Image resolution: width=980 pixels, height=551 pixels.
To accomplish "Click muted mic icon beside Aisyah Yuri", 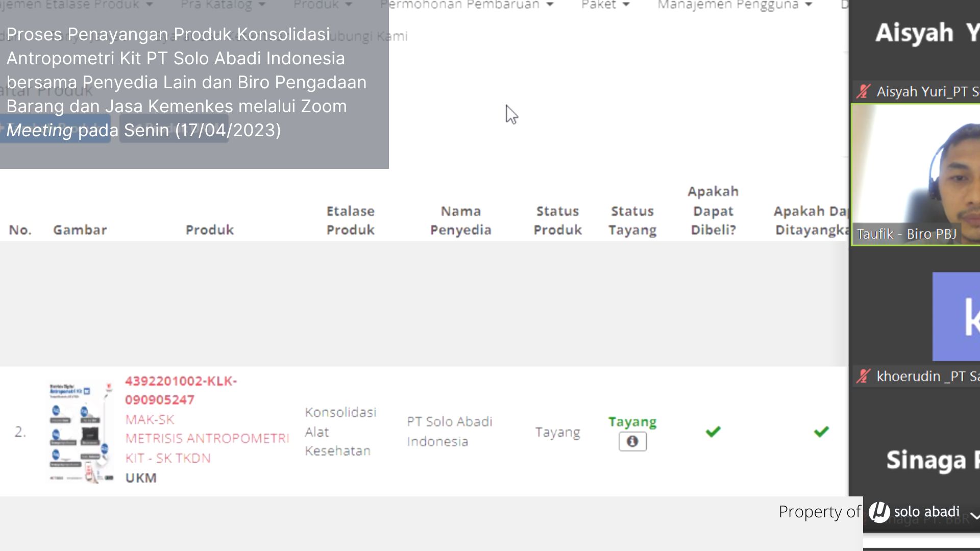I will pos(864,91).
